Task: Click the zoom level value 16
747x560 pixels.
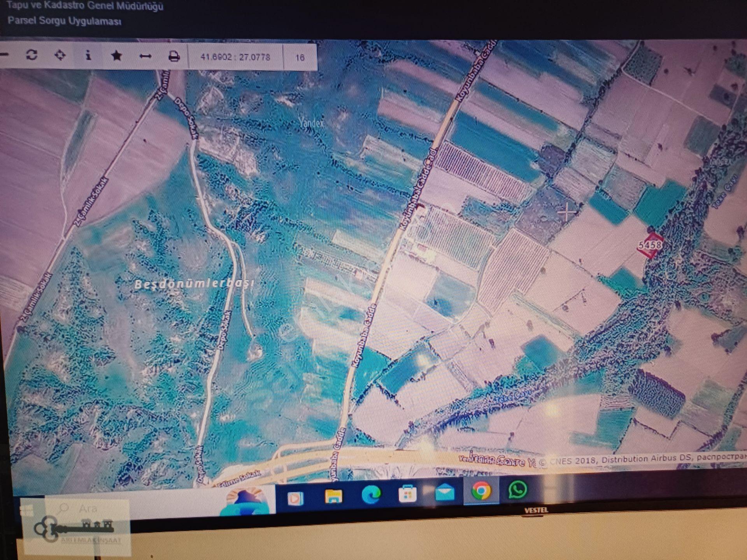Action: [x=300, y=58]
